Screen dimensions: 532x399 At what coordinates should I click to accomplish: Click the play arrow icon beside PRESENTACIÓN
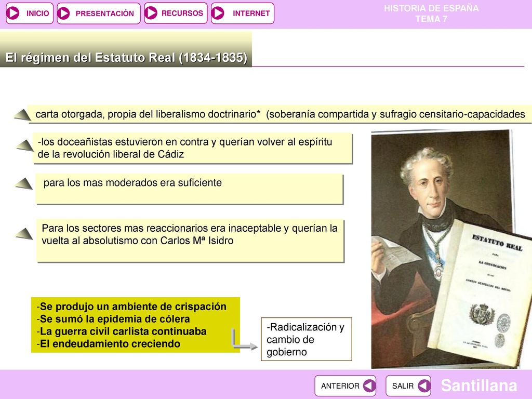63,13
